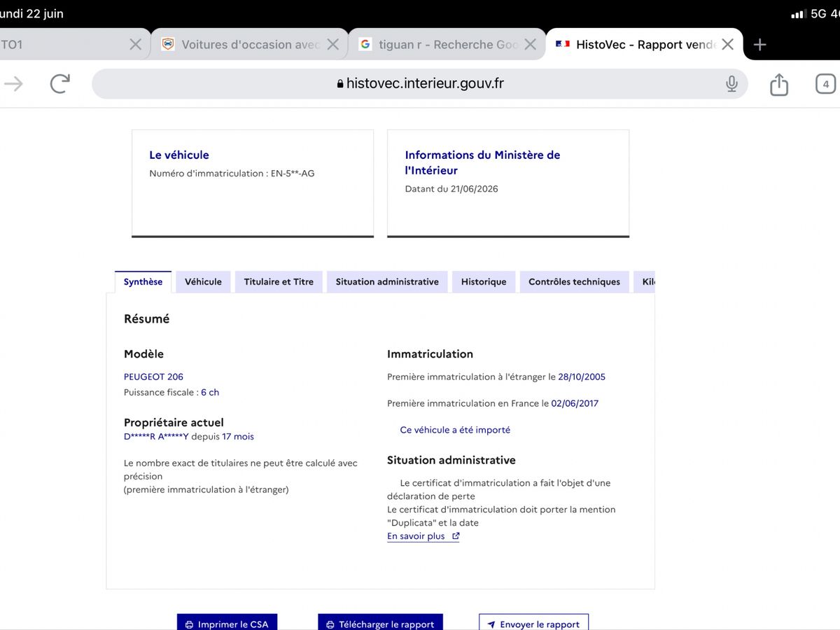
Task: Tap the reload page icon
Action: coord(60,84)
